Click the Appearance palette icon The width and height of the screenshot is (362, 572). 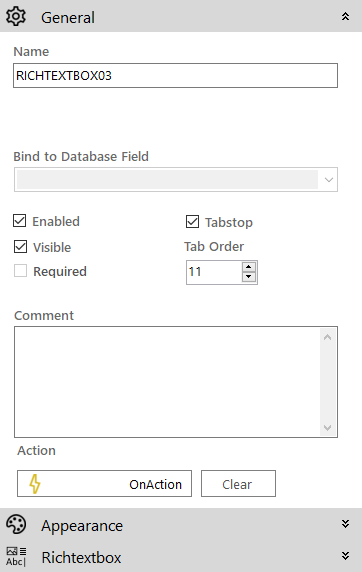tap(16, 524)
